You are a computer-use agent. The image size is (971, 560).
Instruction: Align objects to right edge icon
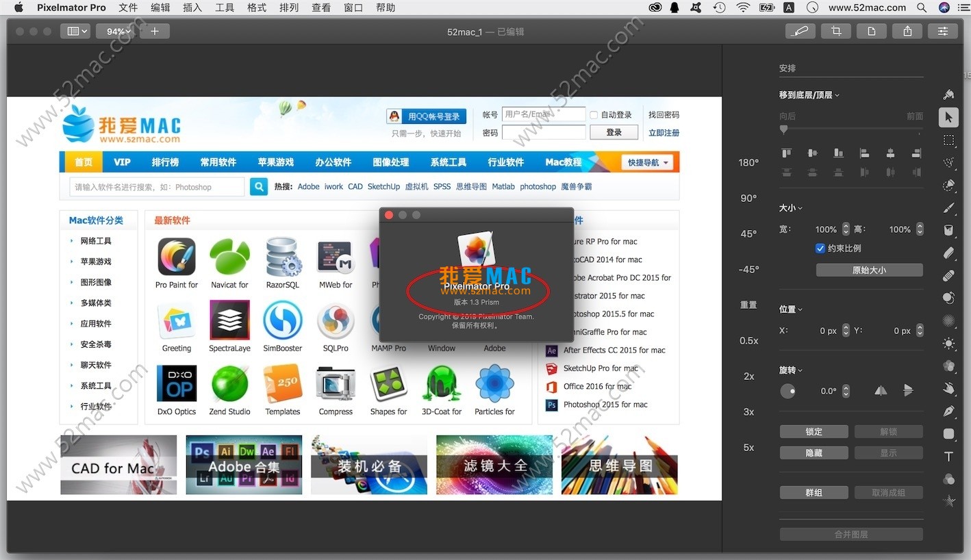tap(916, 153)
